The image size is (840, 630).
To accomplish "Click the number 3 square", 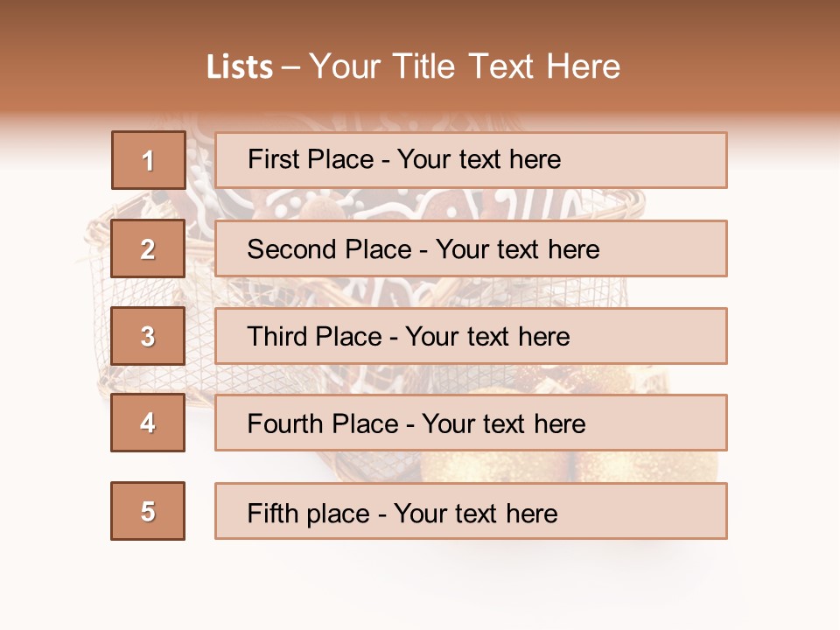I will (148, 336).
